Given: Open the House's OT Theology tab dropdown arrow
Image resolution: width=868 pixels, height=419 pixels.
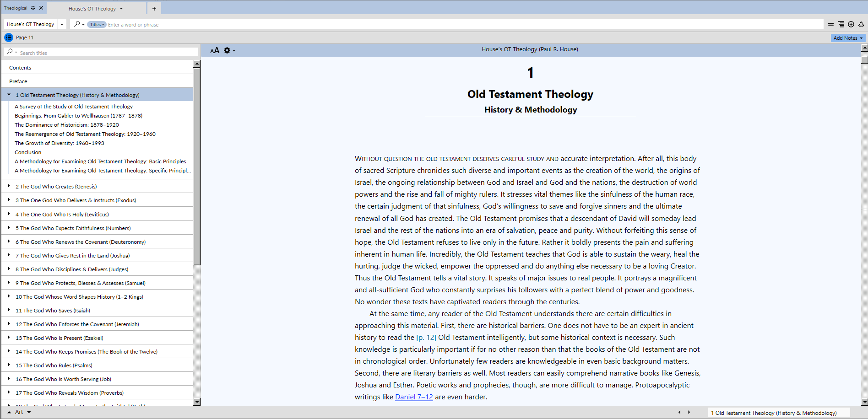Looking at the screenshot, I should coord(121,9).
